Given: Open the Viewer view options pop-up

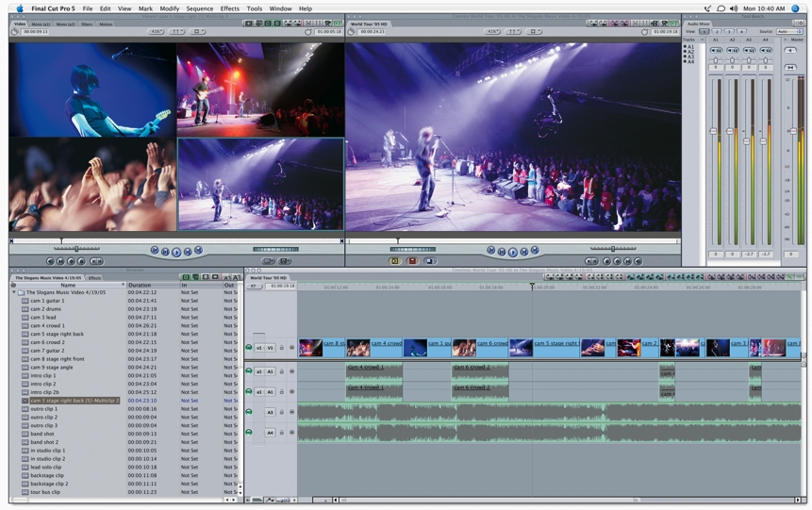Looking at the screenshot, I should pyautogui.click(x=197, y=32).
